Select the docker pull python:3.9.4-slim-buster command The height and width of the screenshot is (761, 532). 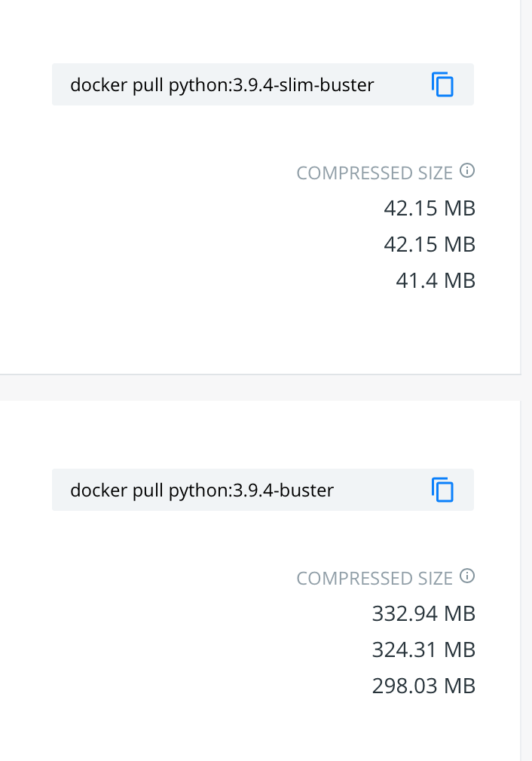click(x=222, y=85)
